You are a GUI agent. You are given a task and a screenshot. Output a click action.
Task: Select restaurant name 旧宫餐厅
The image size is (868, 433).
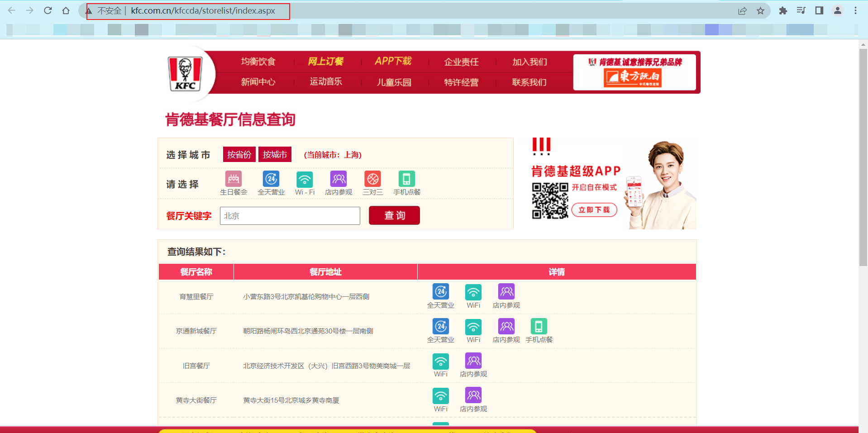point(196,366)
